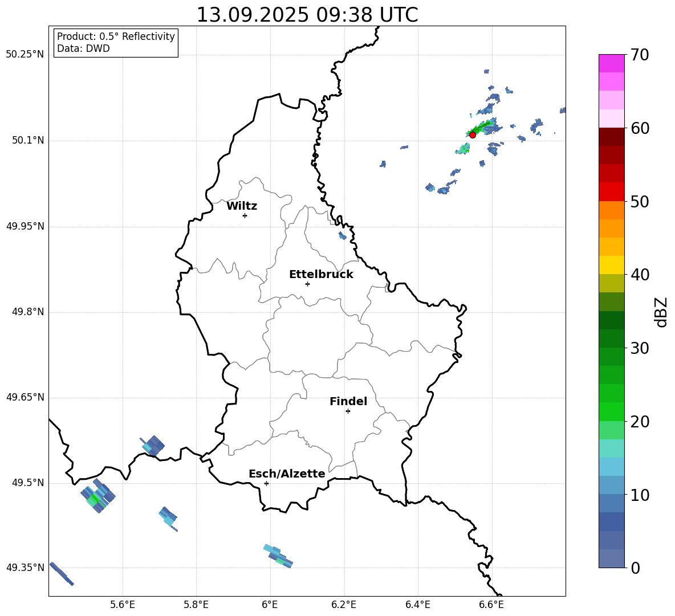Click the 50.25°N latitude tick label

click(x=25, y=55)
